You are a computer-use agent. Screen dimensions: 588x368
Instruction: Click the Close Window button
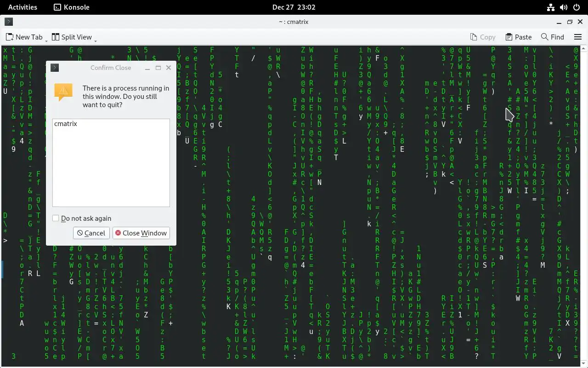pyautogui.click(x=141, y=233)
